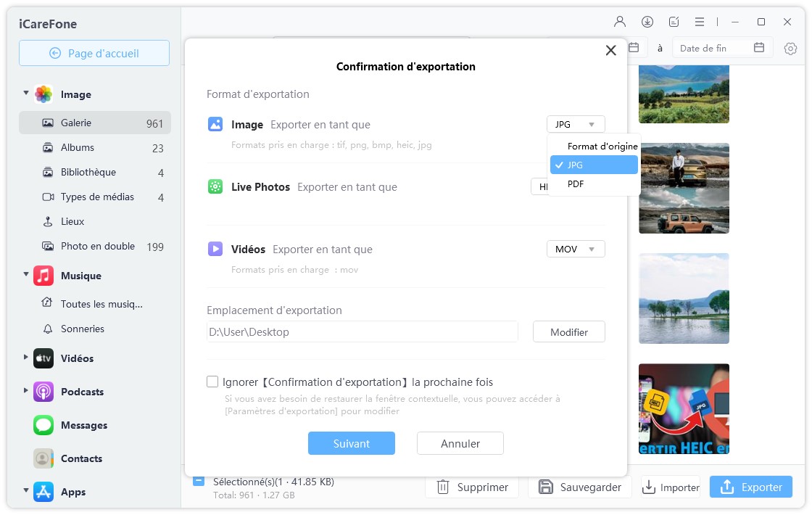Click the Supprimer trash icon
Viewport: 812px width, 515px height.
(443, 487)
